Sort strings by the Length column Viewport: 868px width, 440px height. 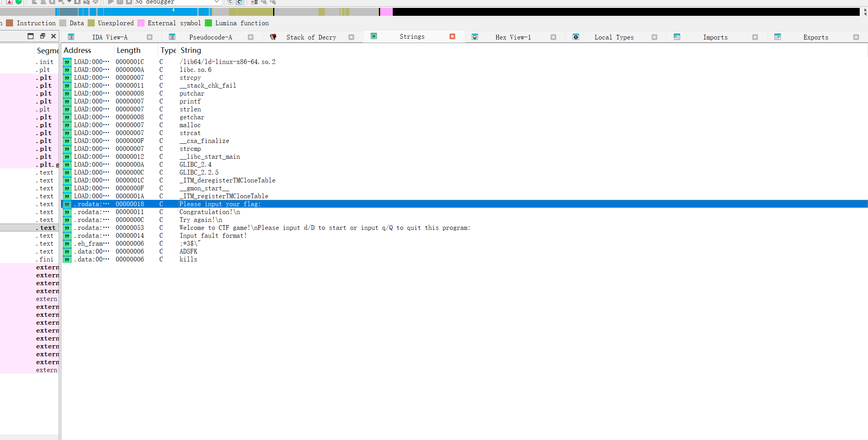129,51
